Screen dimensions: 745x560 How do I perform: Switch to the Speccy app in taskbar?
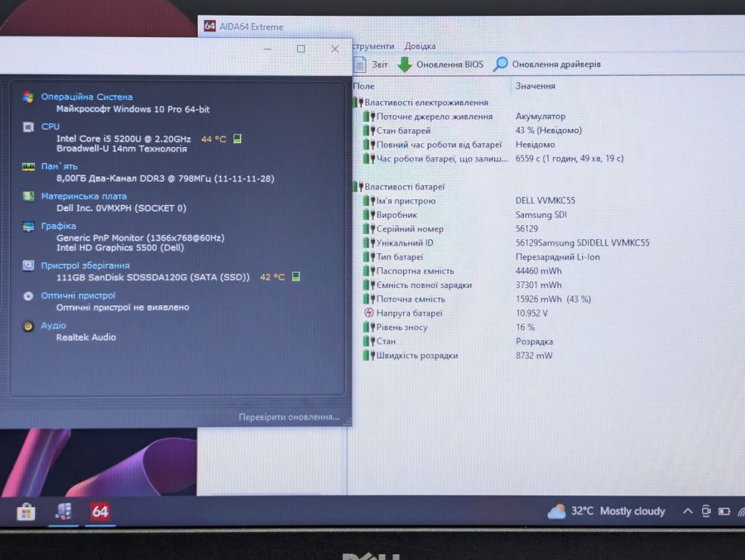[x=63, y=511]
